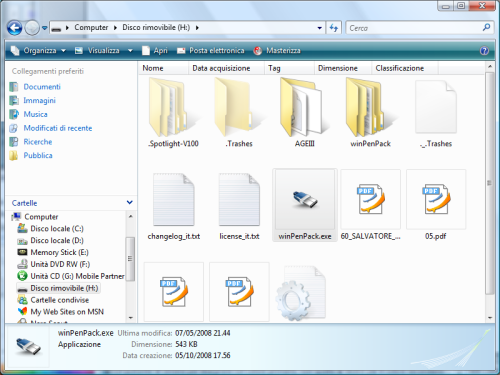This screenshot has width=500, height=375.
Task: Select the license_it.txt file icon
Action: pos(239,199)
